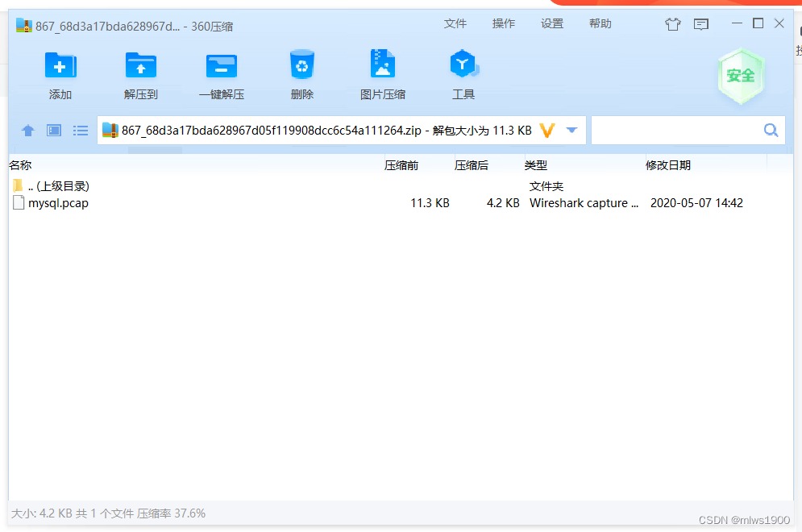The width and height of the screenshot is (802, 532).
Task: Switch to list view mode
Action: tap(80, 130)
